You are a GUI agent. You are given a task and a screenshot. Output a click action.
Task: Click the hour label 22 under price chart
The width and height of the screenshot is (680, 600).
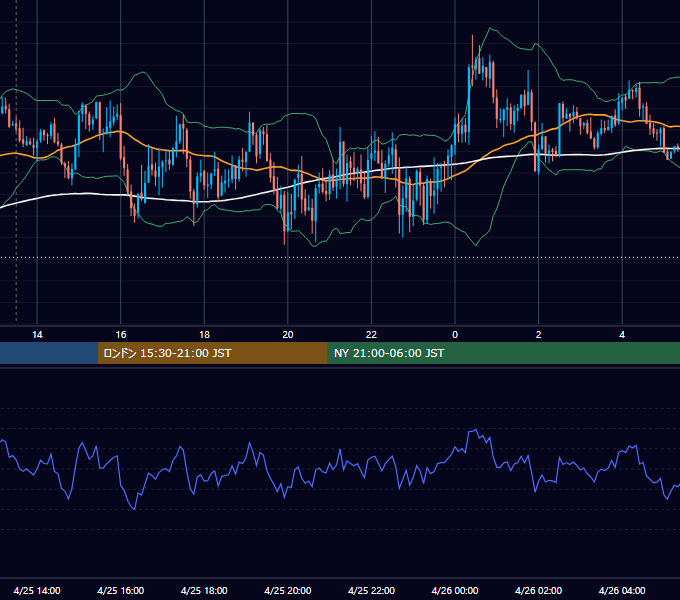tap(371, 335)
